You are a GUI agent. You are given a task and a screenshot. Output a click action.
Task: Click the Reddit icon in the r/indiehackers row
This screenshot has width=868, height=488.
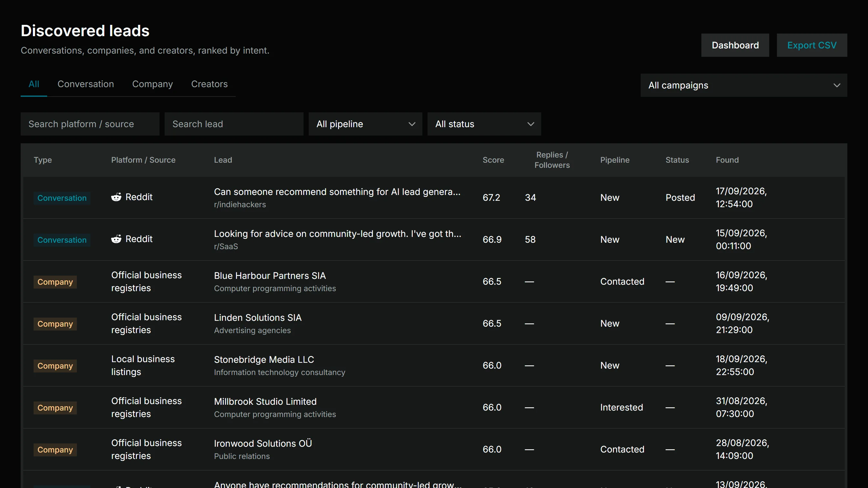(116, 197)
